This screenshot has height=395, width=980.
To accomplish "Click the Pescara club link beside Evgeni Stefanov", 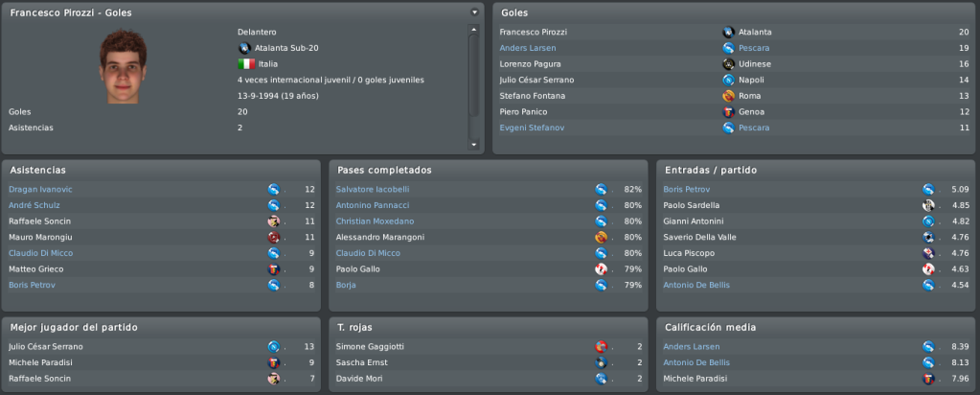I will pyautogui.click(x=754, y=128).
